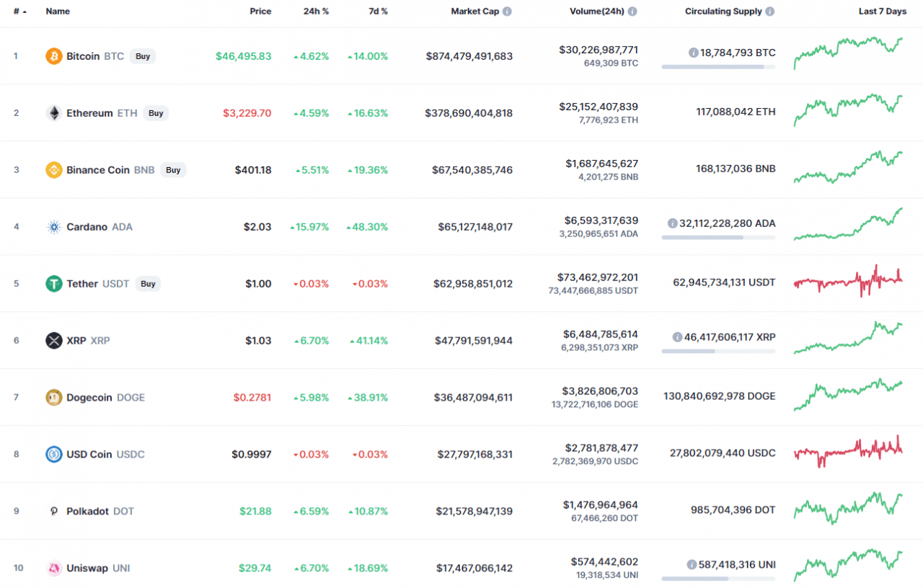Screen dimensions: 923x588
Task: Click the USD Coin logo icon
Action: point(54,454)
